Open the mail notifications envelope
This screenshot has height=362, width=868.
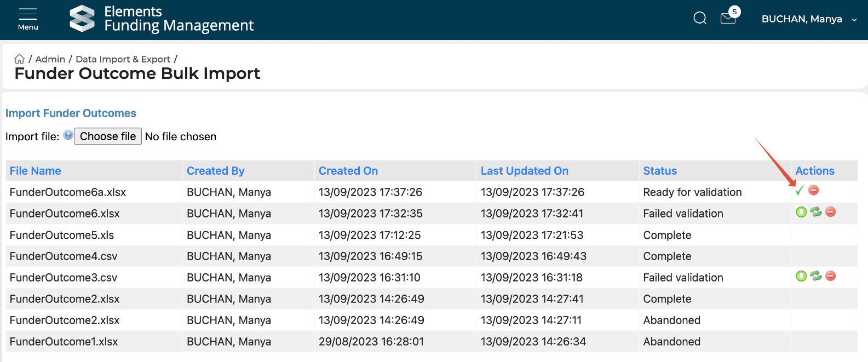728,19
